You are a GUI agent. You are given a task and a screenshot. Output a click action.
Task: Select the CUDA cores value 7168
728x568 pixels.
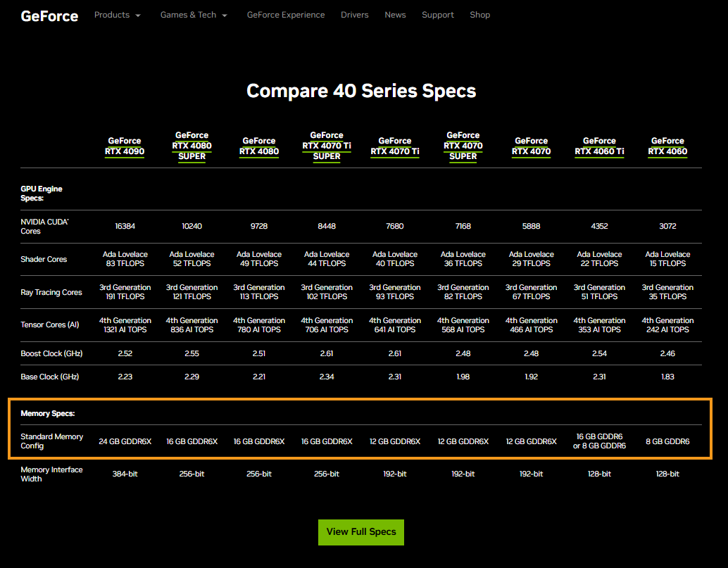(x=463, y=226)
